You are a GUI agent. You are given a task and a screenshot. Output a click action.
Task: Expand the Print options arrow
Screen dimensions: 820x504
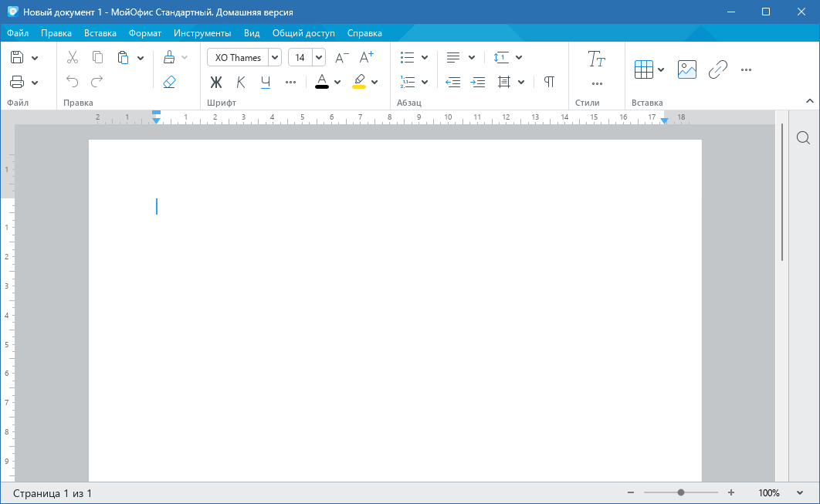[x=35, y=83]
